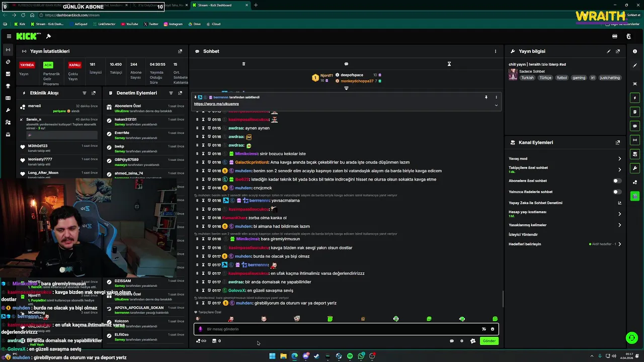
Task: Open Spotify from the taskbar
Action: (x=350, y=356)
